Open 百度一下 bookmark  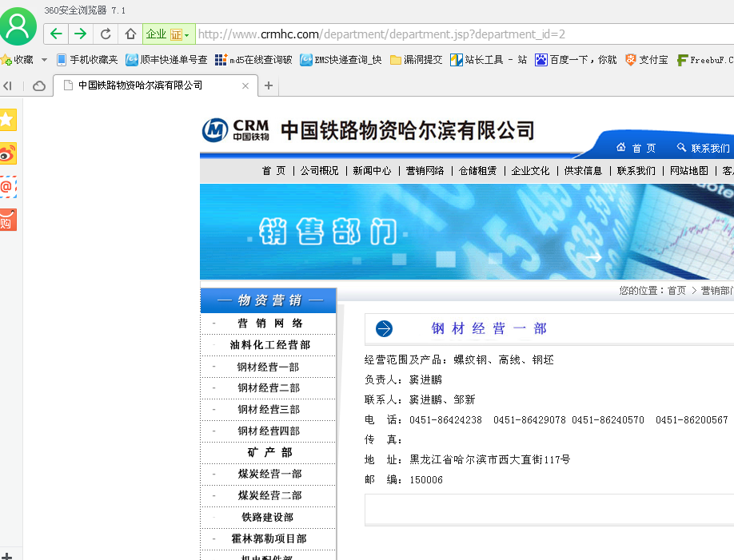576,60
